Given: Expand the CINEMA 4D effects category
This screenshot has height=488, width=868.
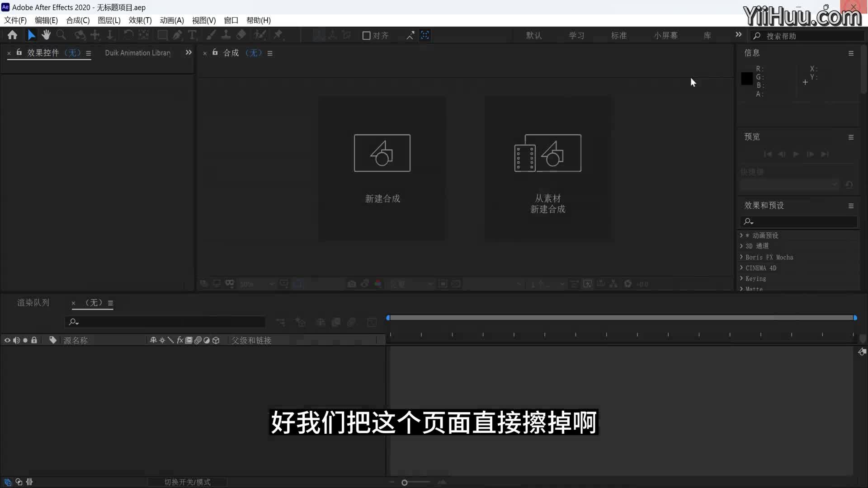Looking at the screenshot, I should point(741,267).
